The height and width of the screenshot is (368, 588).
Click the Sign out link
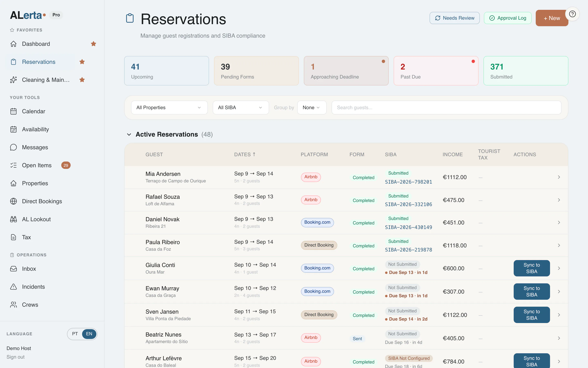coord(16,357)
